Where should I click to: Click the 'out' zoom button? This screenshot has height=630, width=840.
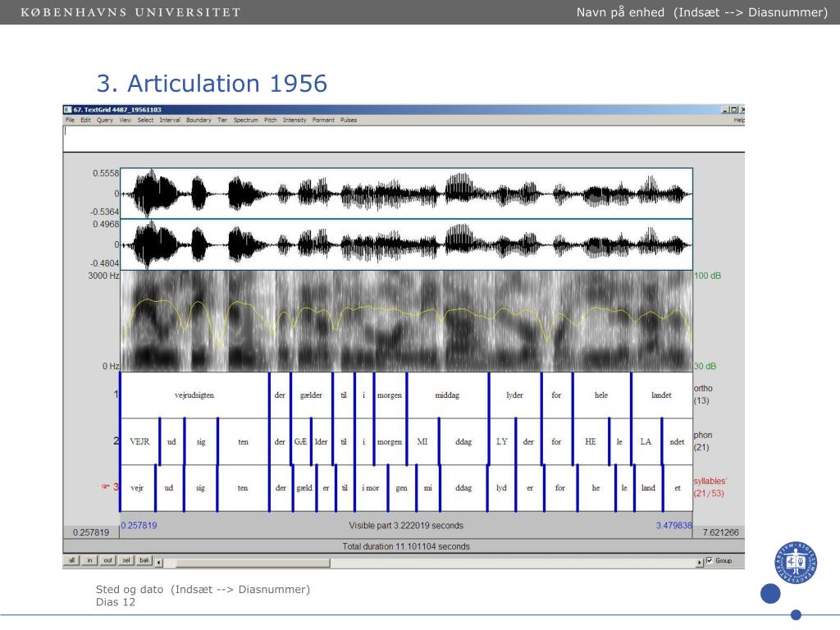[107, 560]
